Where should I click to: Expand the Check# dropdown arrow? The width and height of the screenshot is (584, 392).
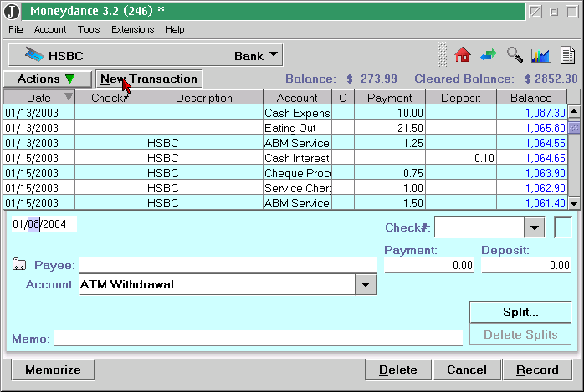pyautogui.click(x=535, y=227)
